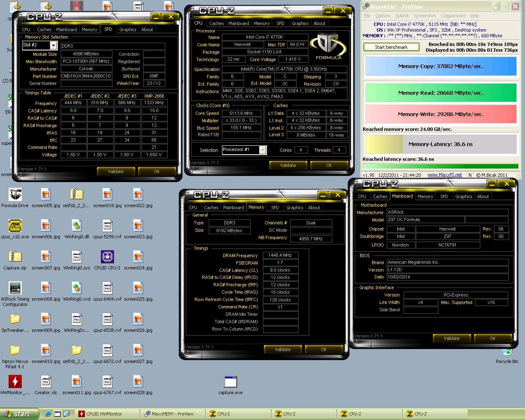This screenshot has height=420, width=525.
Task: Open Graphics tab in CPU-Z Memory window
Action: pos(295,208)
